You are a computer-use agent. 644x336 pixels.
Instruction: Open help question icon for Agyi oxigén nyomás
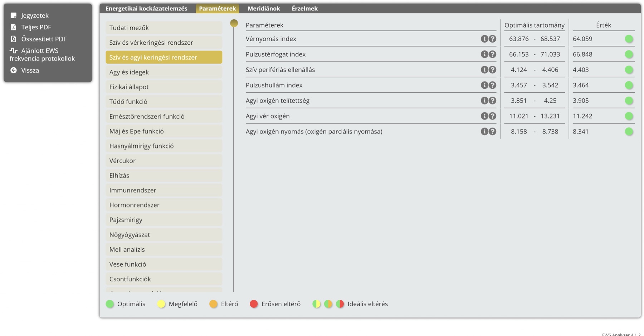point(493,131)
